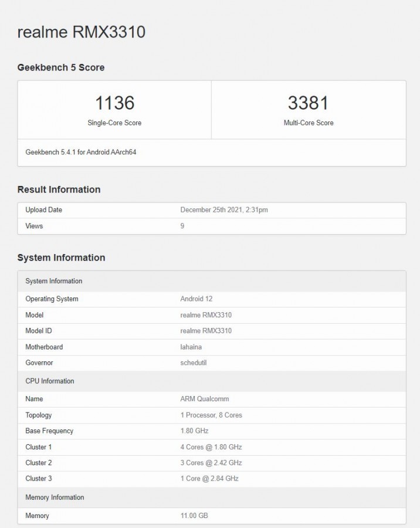This screenshot has height=528, width=420.
Task: Select the System Information section heading
Action: (x=61, y=258)
